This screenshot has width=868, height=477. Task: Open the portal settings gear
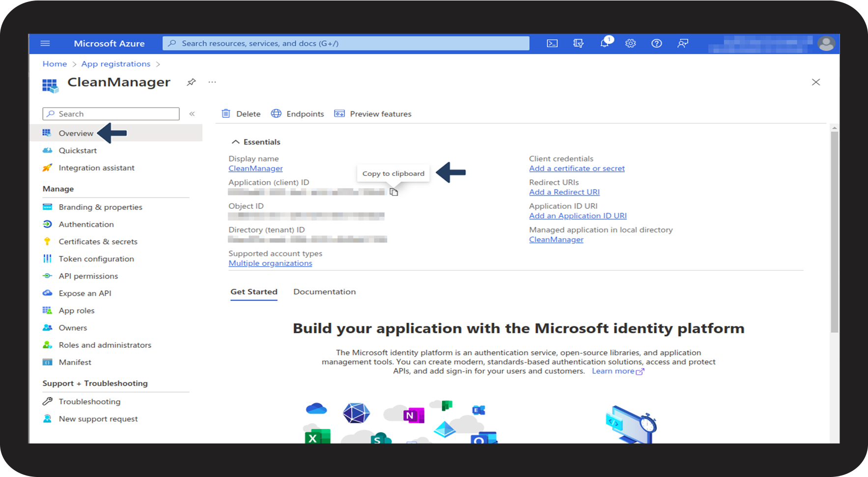tap(630, 44)
